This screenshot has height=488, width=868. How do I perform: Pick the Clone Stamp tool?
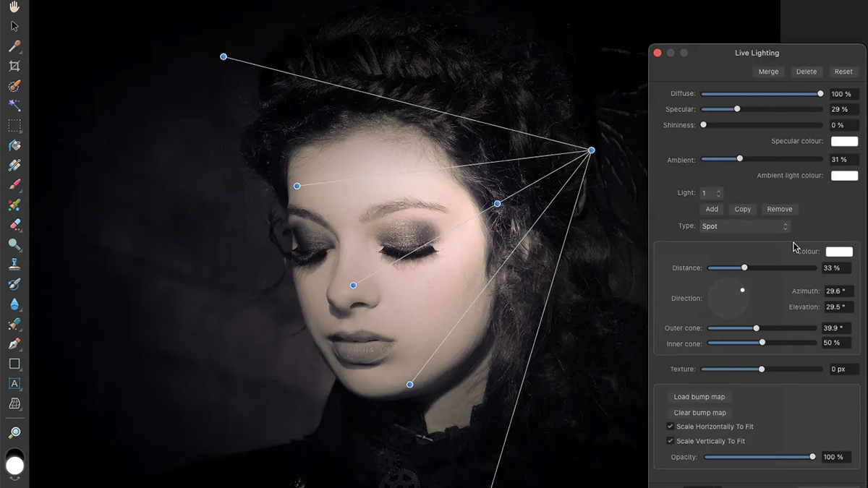coord(13,264)
